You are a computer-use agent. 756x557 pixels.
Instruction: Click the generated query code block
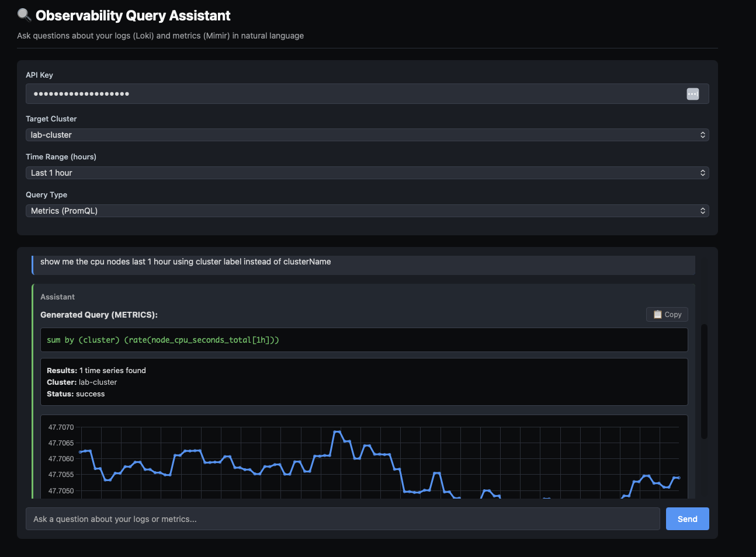point(364,340)
